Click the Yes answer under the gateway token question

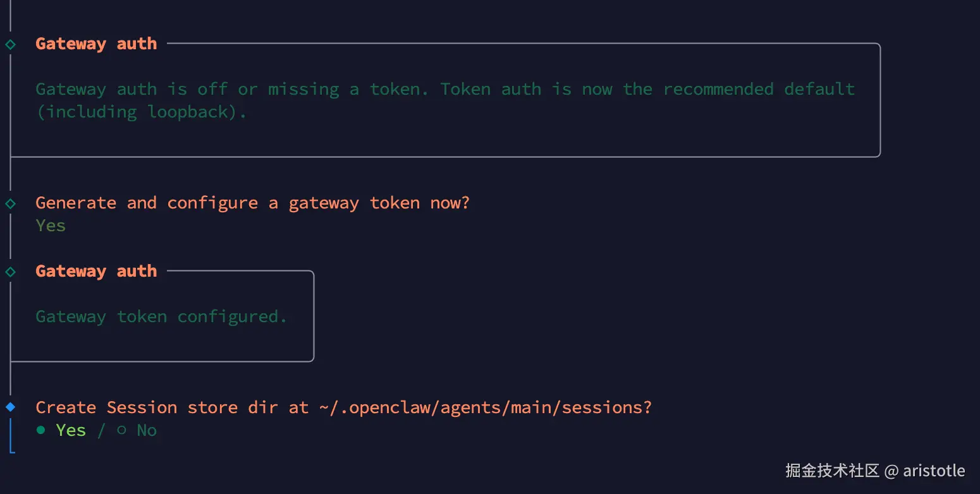(51, 226)
